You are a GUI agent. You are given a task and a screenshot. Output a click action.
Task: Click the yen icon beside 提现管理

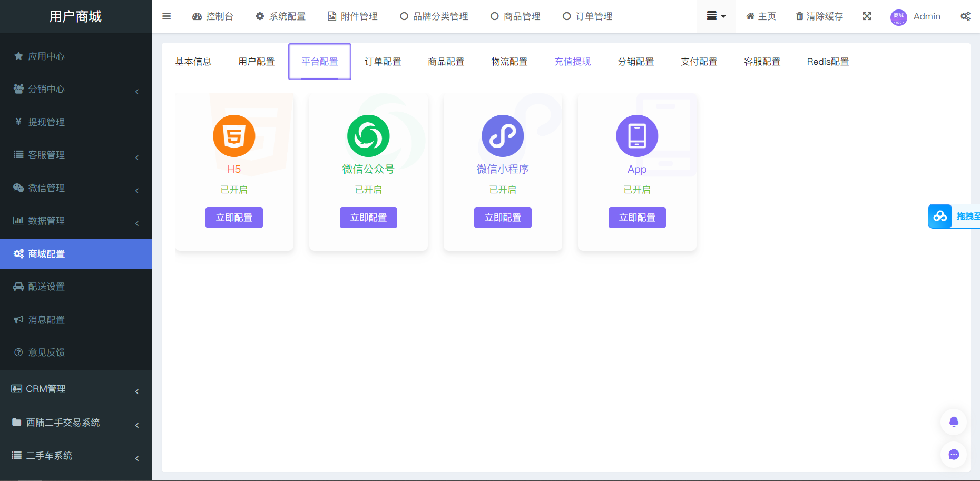(18, 122)
